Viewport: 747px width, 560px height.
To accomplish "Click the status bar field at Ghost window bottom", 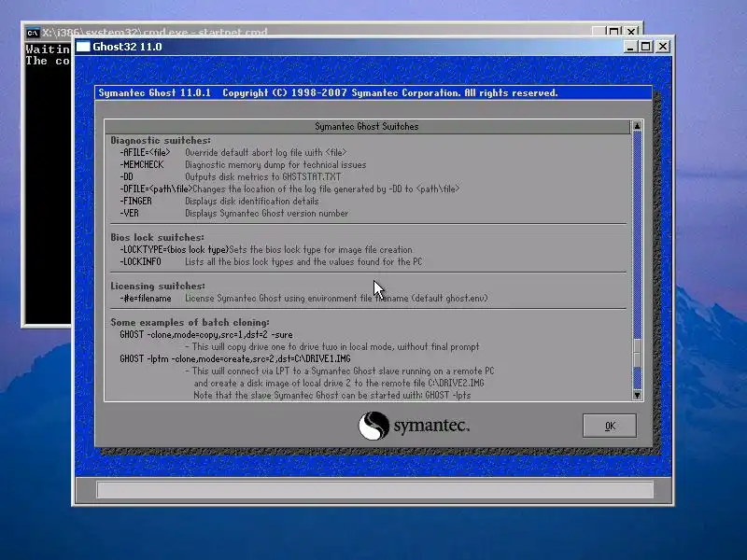I will coord(374,489).
